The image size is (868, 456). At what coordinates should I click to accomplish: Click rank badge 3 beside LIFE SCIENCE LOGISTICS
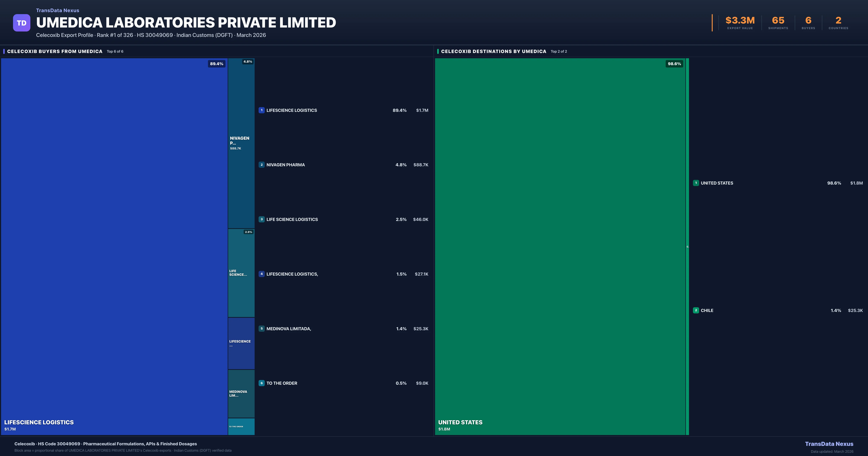click(x=261, y=219)
